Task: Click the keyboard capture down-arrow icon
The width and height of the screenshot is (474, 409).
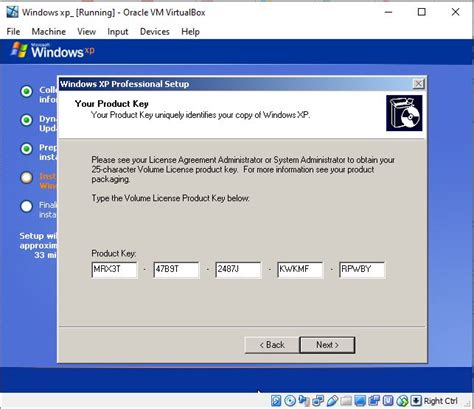Action: 416,400
